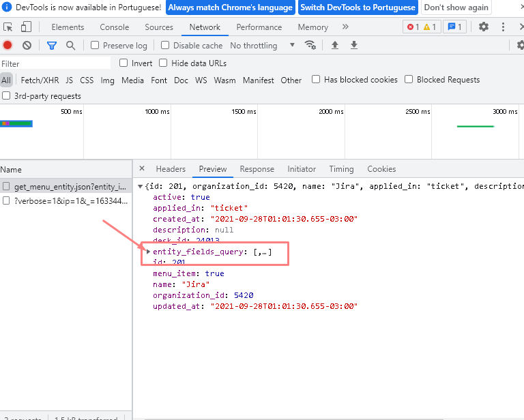Select the get_menu_entity.json request row
The width and height of the screenshot is (524, 420).
point(65,186)
